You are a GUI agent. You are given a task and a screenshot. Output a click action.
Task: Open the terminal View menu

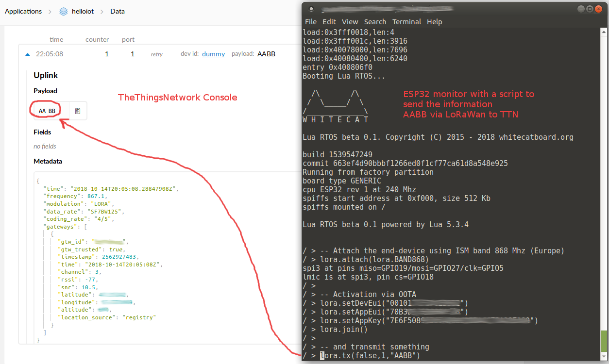click(x=350, y=22)
